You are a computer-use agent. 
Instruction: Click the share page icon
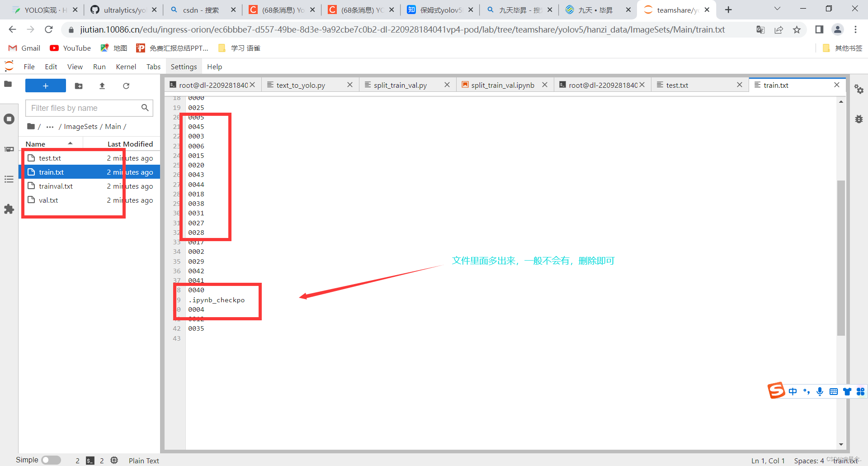point(778,29)
